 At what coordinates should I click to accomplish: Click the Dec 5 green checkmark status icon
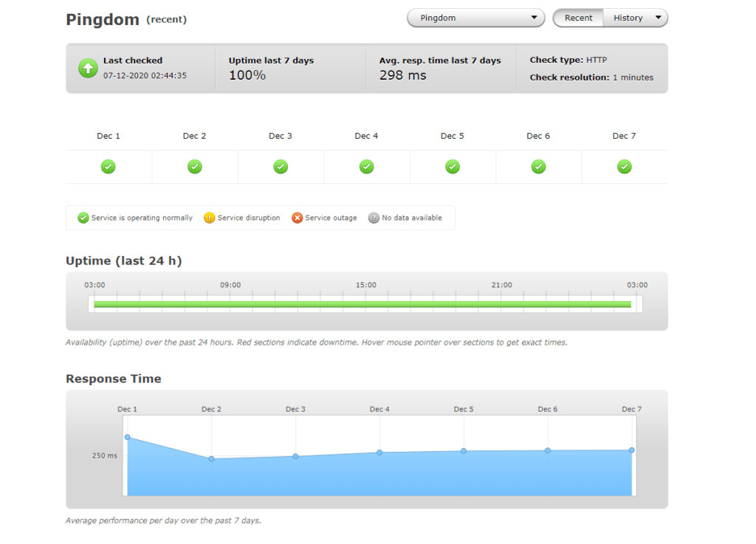click(453, 167)
